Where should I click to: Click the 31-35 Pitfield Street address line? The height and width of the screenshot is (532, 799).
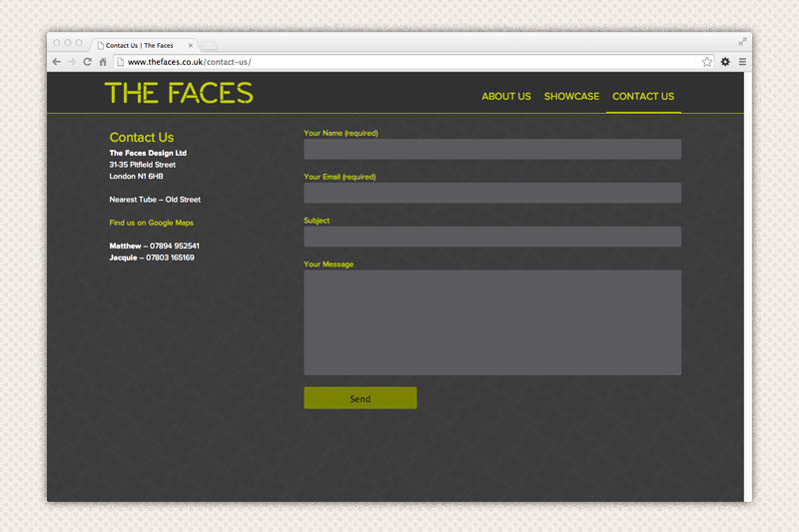tap(142, 165)
